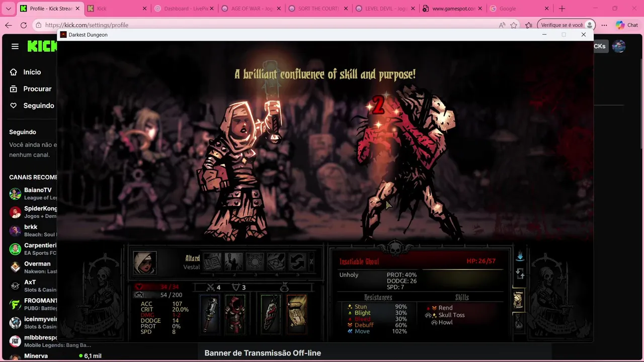Click the browser back arrow
Screen dimensions: 644x362
9,25
